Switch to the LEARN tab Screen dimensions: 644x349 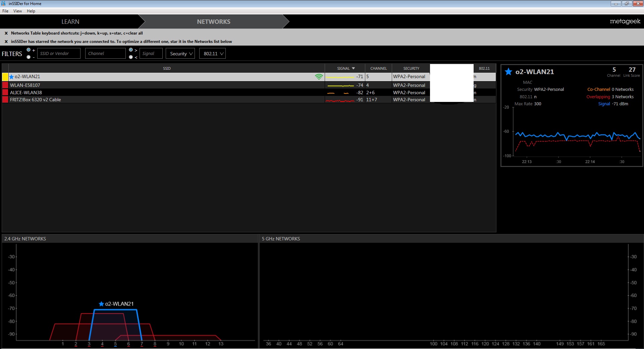tap(70, 21)
